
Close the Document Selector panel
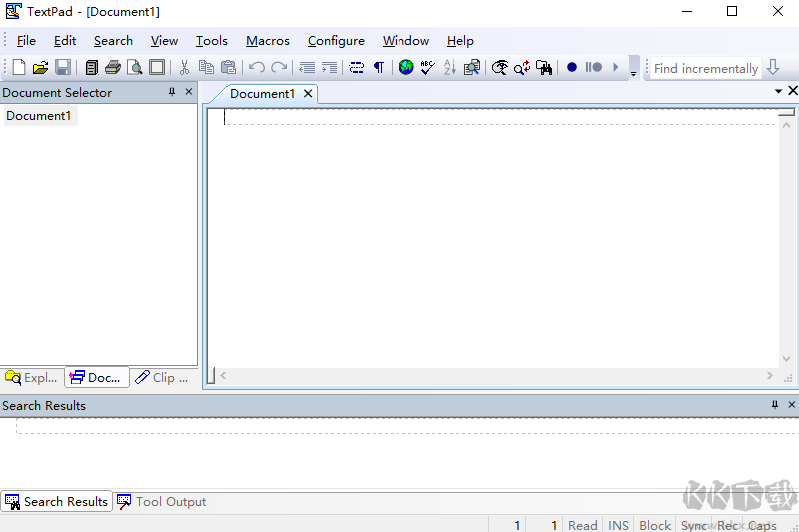189,92
